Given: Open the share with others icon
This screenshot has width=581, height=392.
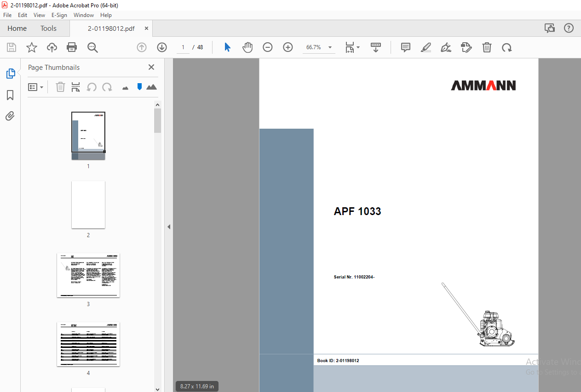Looking at the screenshot, I should [550, 28].
